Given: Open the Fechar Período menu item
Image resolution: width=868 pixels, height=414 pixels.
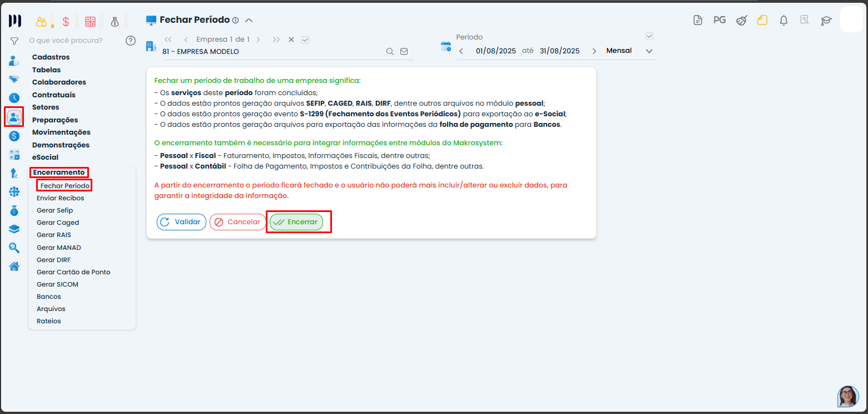Looking at the screenshot, I should (x=64, y=185).
